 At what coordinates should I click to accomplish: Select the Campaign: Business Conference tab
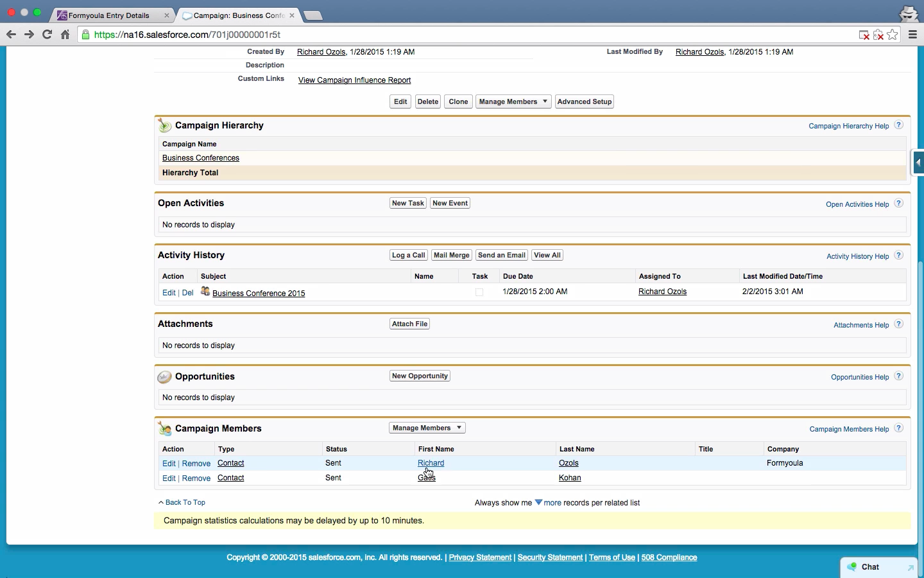(x=238, y=15)
